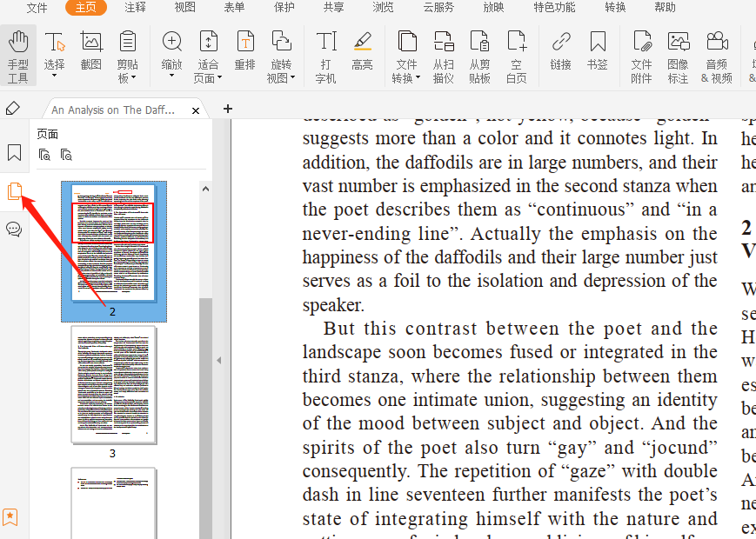The width and height of the screenshot is (756, 539).
Task: Collapse the navigation panel with side arrow
Action: point(219,360)
